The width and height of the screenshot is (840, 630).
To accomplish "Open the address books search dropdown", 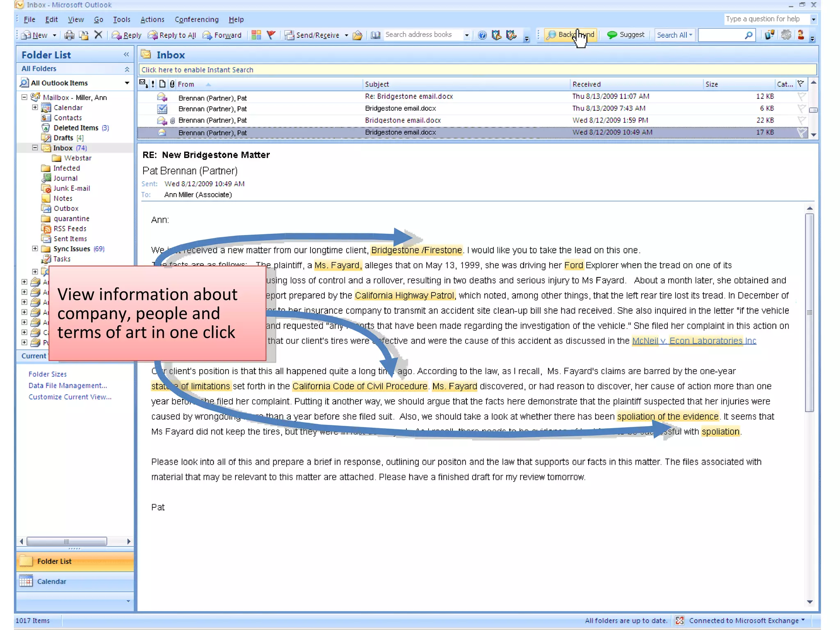I will click(x=467, y=35).
